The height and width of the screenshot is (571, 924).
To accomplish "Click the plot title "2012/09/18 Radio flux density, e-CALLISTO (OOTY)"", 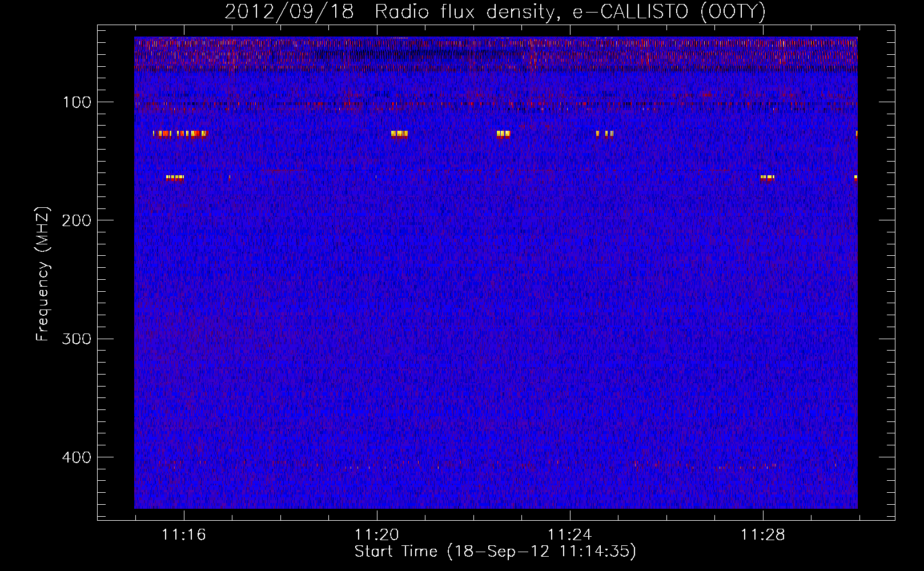I will coord(495,11).
